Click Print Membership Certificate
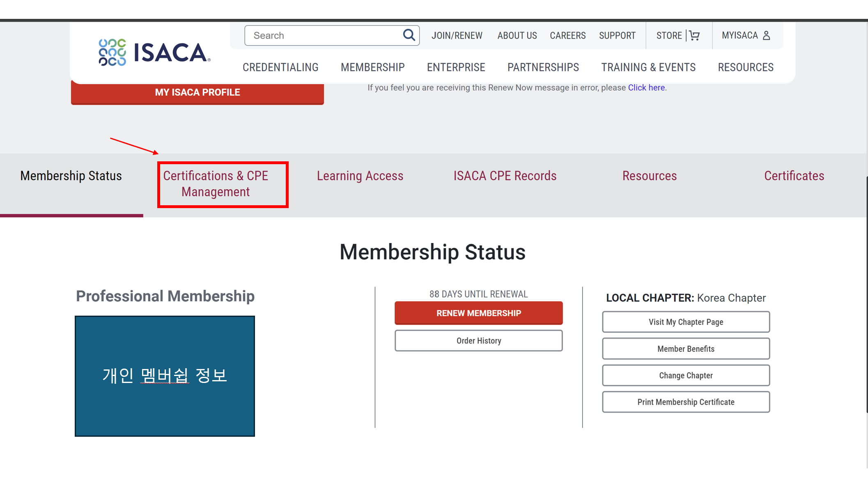 click(686, 402)
